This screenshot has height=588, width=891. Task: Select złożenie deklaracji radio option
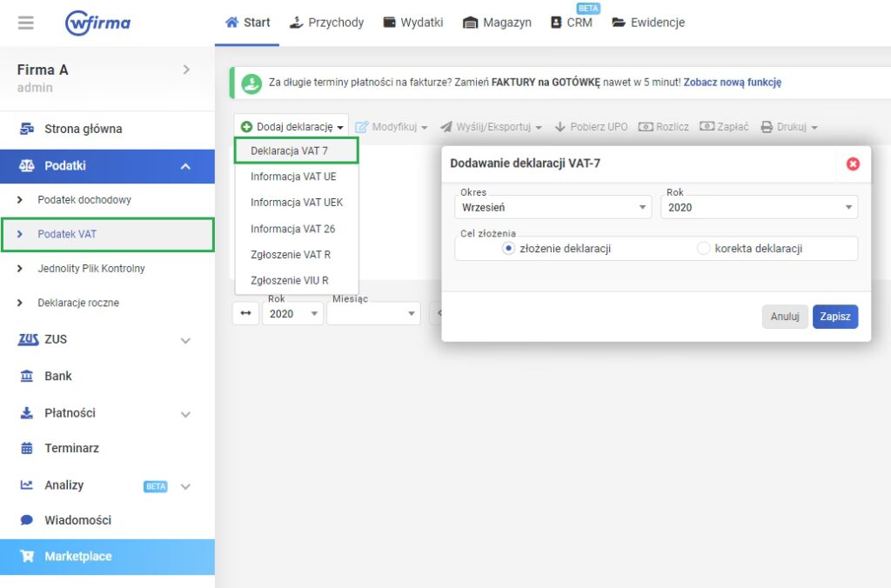509,249
